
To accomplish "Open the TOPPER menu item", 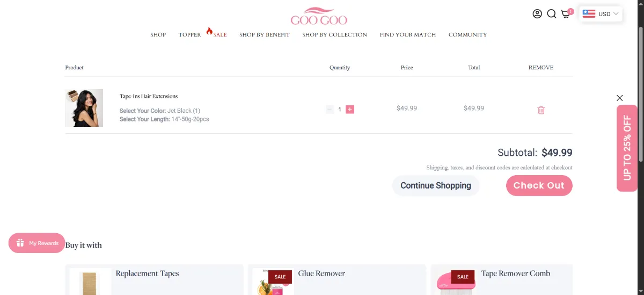I will [x=189, y=34].
